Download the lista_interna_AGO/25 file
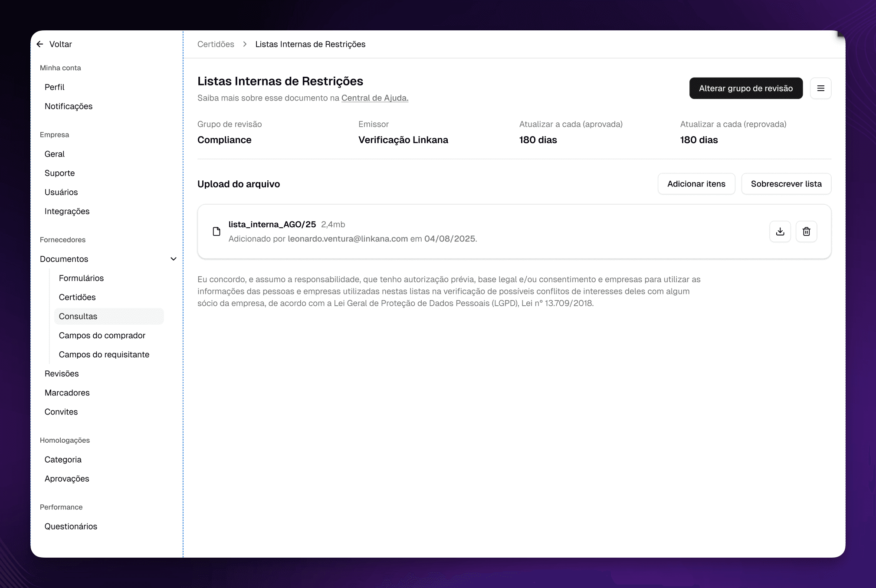The height and width of the screenshot is (588, 876). (780, 232)
